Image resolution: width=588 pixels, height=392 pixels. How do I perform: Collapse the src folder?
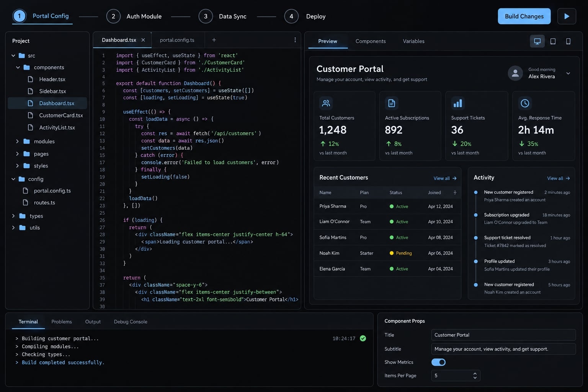(13, 56)
